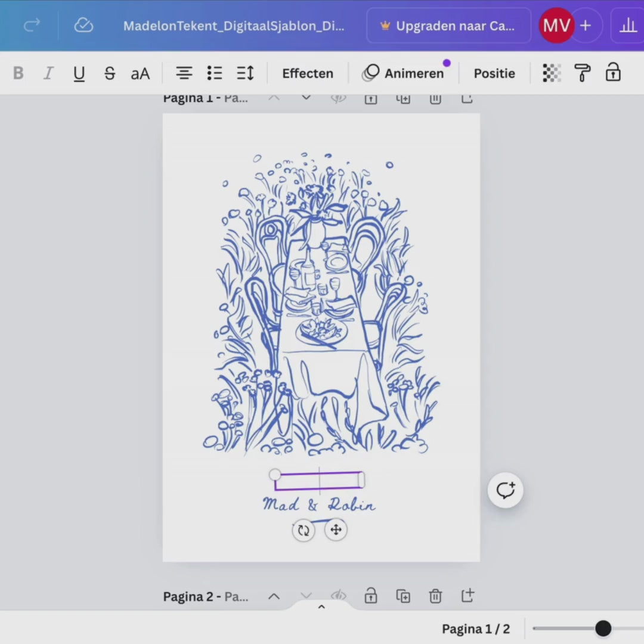Add a new page after Pagina 2
Screen dimensions: 644x644
pyautogui.click(x=467, y=596)
